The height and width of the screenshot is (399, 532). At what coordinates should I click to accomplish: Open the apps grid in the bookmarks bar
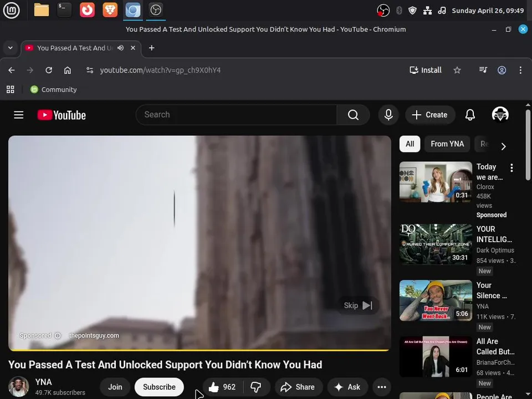tap(11, 90)
